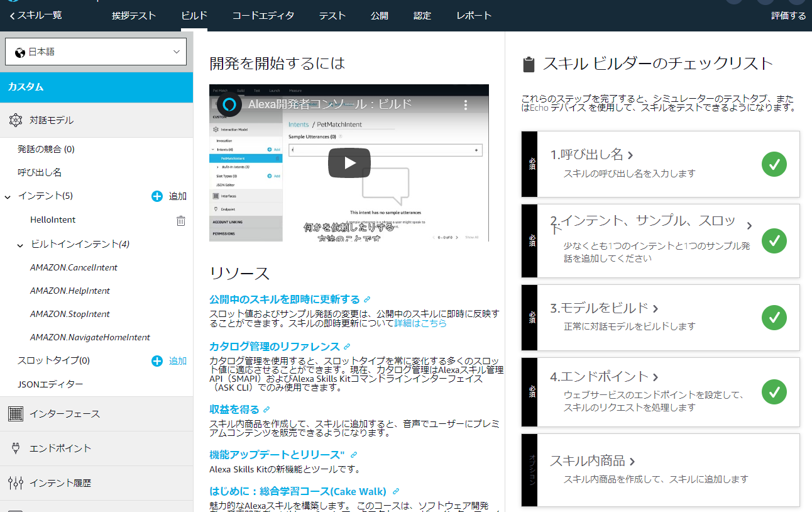Select AMAZON.CancelIntent
Image resolution: width=812 pixels, height=512 pixels.
[74, 267]
